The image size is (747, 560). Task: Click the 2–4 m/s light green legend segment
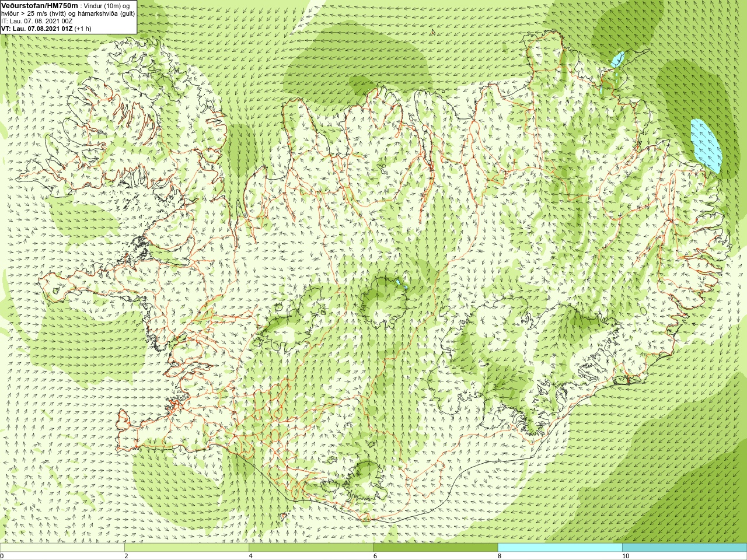pos(187,548)
